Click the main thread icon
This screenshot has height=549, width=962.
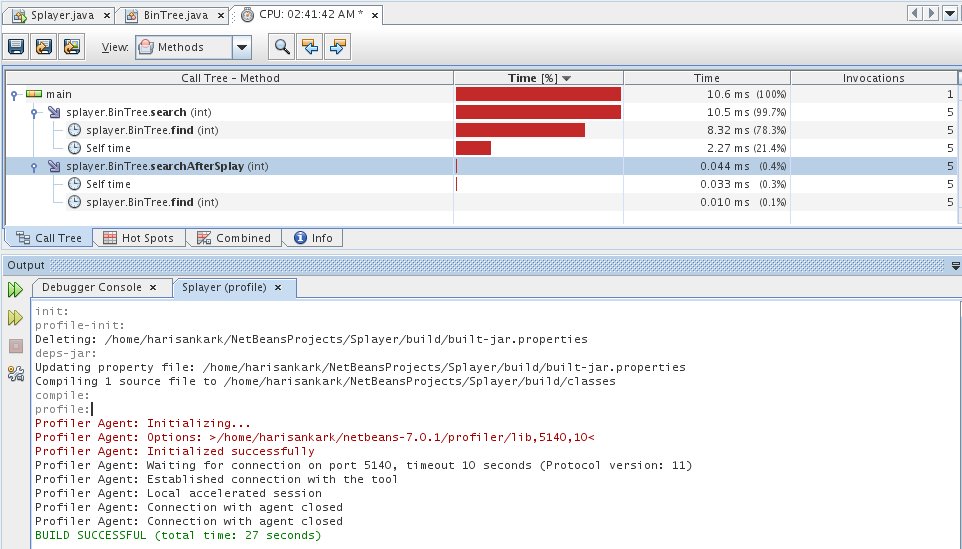coord(34,94)
